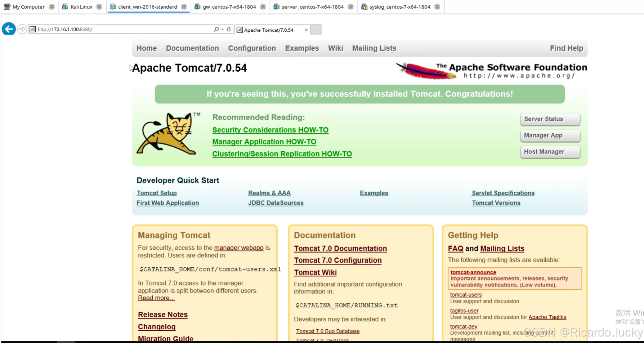The height and width of the screenshot is (343, 644).
Task: Open the First Web Application link
Action: click(167, 203)
